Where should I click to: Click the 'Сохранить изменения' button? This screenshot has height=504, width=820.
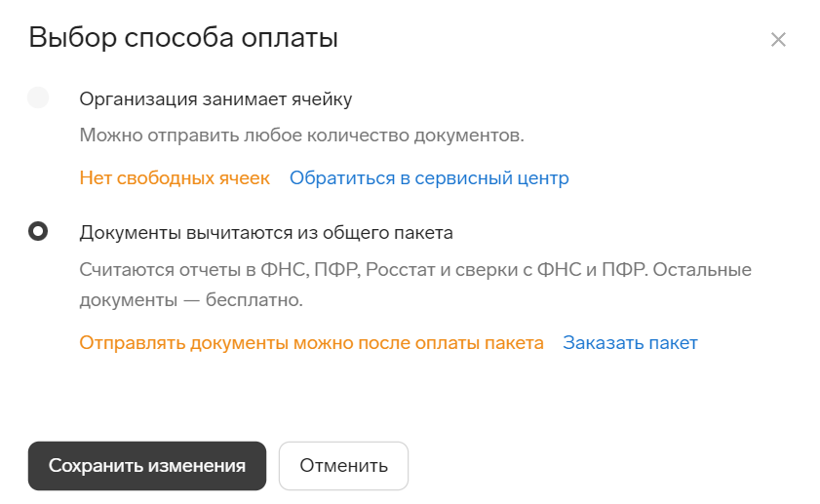pos(147,466)
